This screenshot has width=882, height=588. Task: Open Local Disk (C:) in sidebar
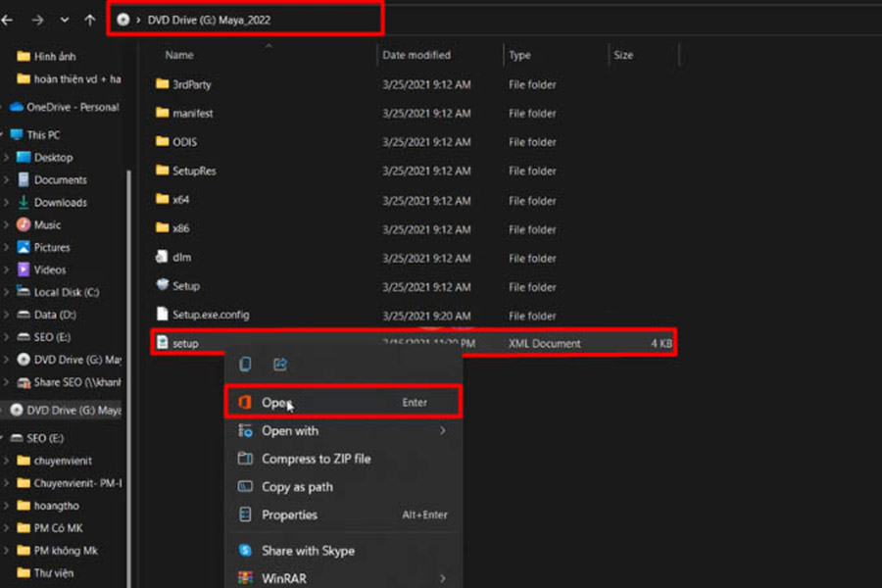(58, 292)
